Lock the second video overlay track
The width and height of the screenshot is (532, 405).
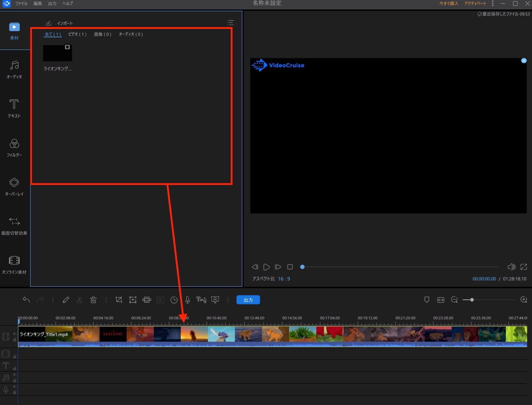pos(15,356)
